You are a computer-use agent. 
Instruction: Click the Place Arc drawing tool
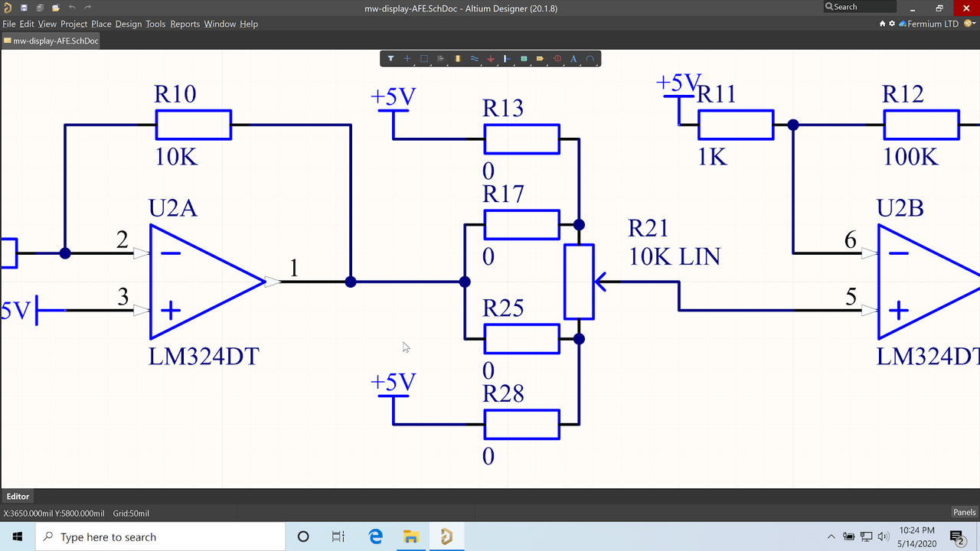(x=590, y=59)
